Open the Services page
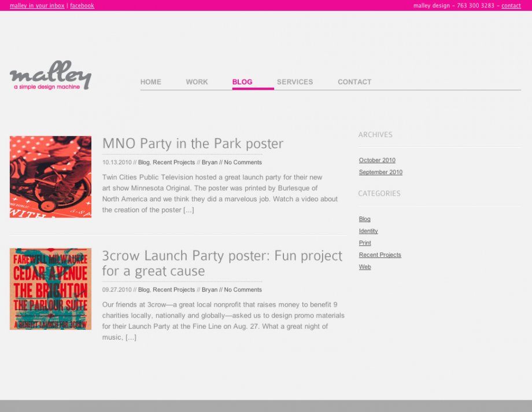The width and height of the screenshot is (532, 412). [x=295, y=82]
